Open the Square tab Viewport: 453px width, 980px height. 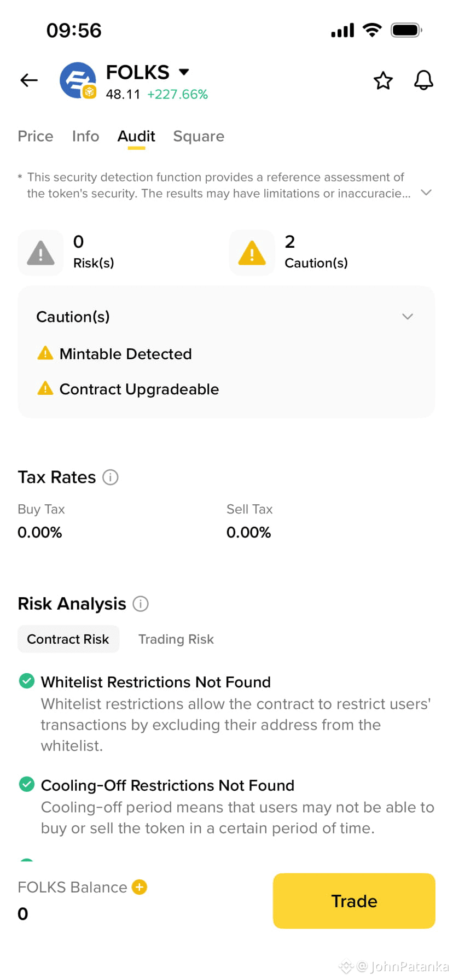[199, 136]
